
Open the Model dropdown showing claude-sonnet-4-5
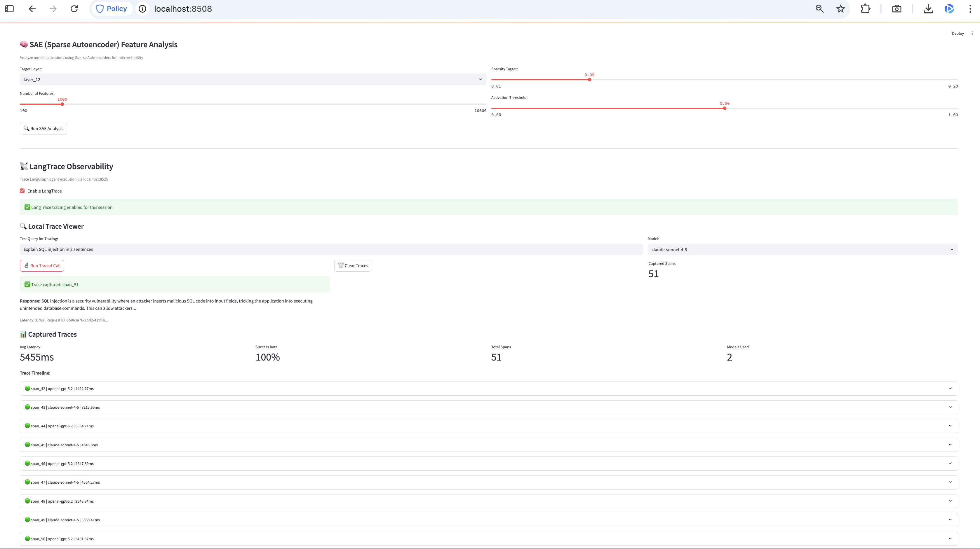click(802, 249)
